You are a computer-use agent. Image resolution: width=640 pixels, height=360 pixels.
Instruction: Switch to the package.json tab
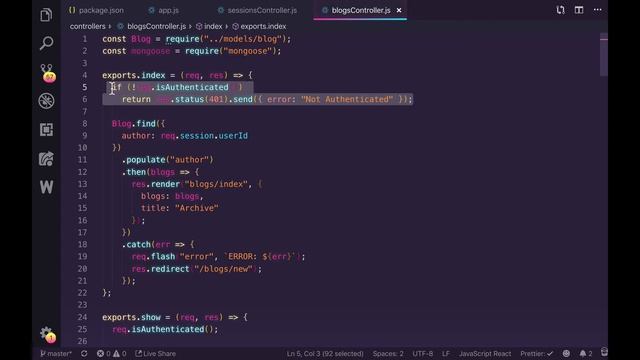[x=96, y=10]
